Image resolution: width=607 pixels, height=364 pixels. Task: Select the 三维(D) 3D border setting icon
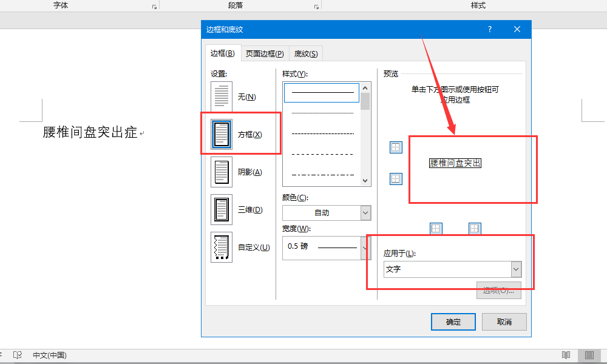(222, 209)
